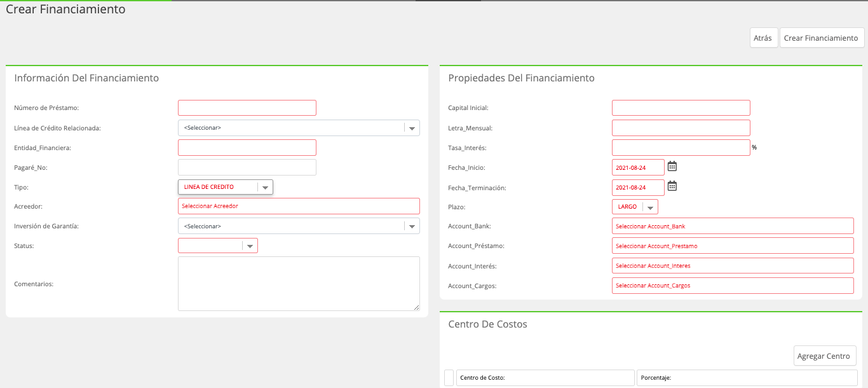Screen dimensions: 868x388
Task: Click the Centro de Costo column header
Action: coord(545,378)
